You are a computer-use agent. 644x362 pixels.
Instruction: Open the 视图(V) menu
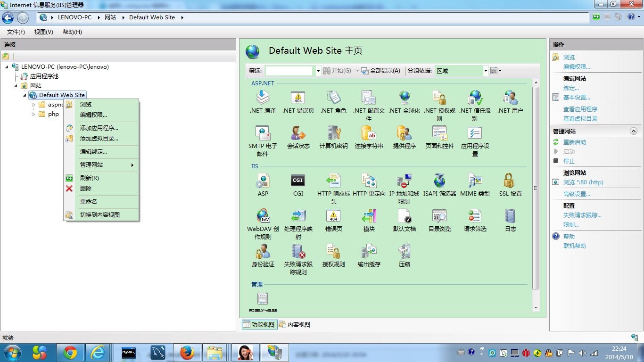click(43, 32)
